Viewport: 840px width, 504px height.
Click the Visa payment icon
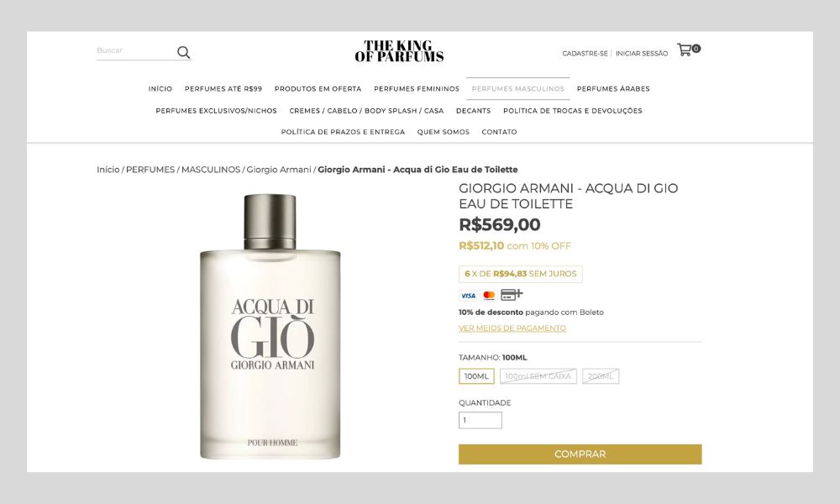pos(468,296)
